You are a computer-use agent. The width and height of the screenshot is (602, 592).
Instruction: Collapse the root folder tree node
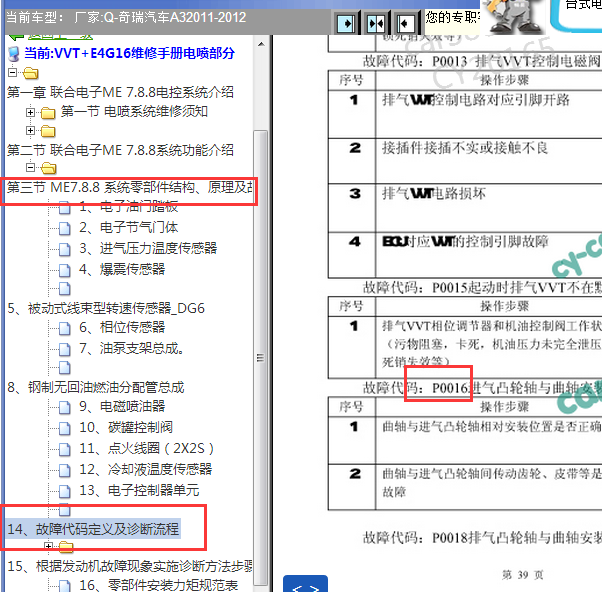tap(13, 72)
